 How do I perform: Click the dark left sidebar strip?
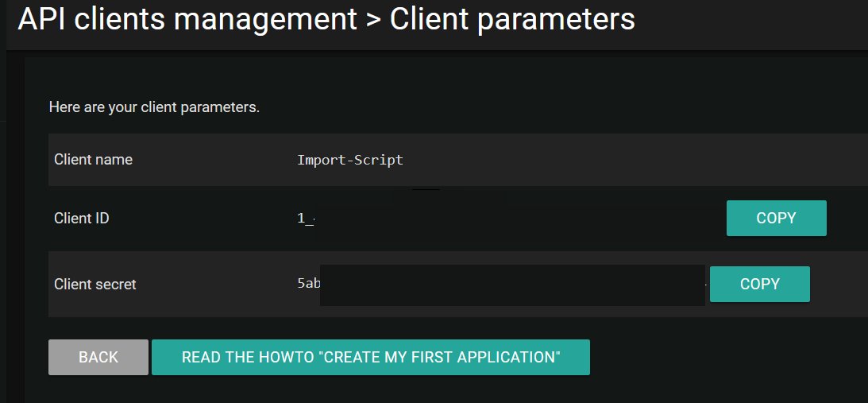tap(12, 238)
